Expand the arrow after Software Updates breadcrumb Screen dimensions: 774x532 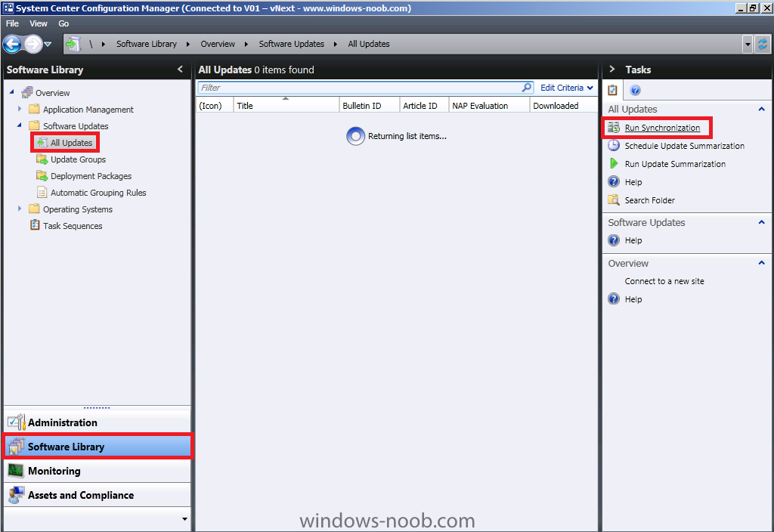(336, 44)
